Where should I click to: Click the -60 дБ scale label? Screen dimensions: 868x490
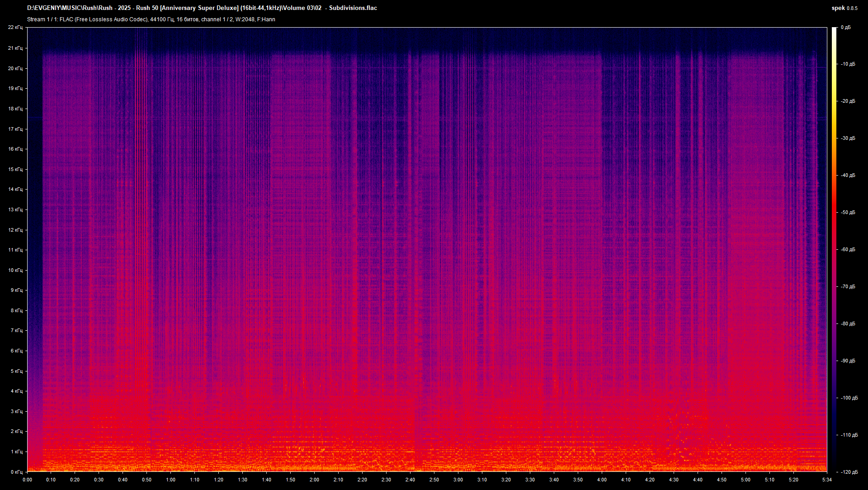(x=848, y=249)
